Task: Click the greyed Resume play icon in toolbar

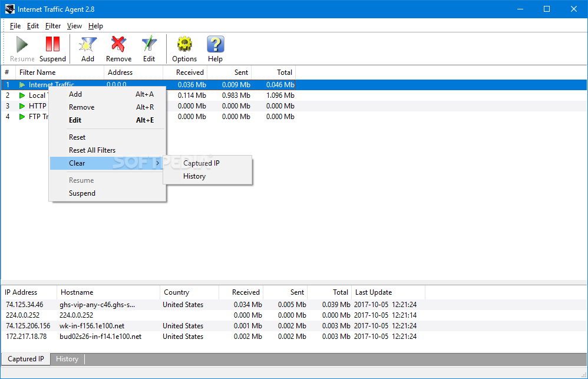Action: click(x=22, y=44)
